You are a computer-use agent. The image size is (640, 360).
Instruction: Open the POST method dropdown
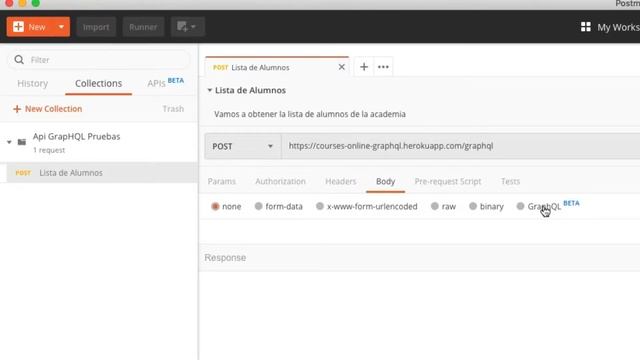[243, 146]
